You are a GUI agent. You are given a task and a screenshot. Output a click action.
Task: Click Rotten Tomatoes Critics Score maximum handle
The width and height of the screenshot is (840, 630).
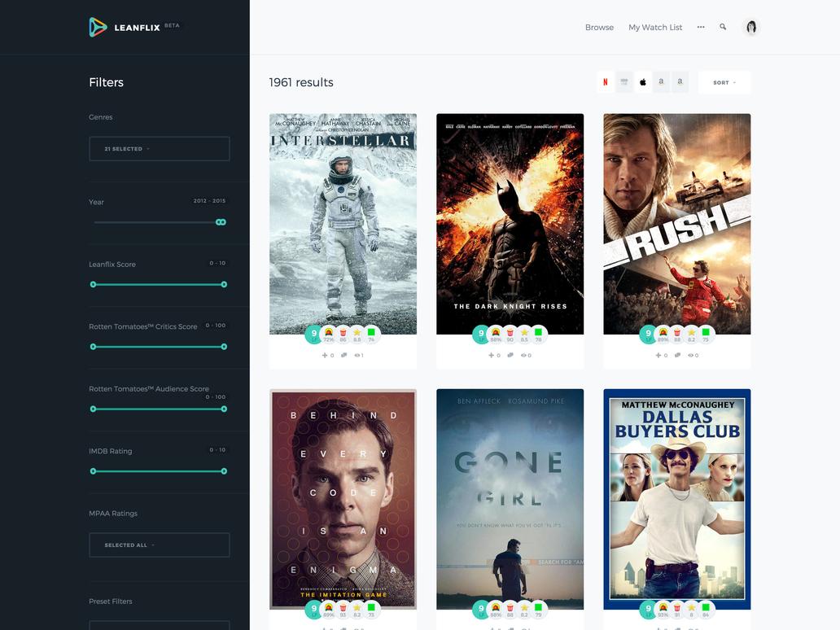click(224, 347)
